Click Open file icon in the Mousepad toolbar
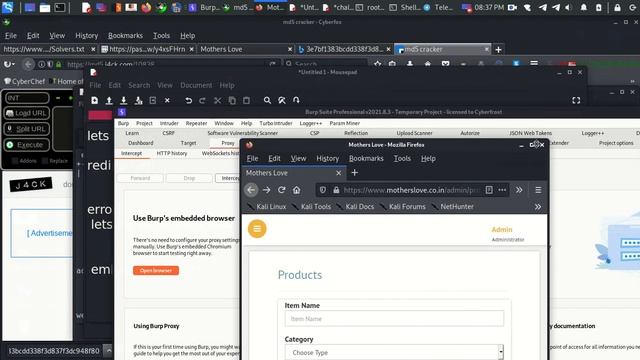Screen dimensions: 640x360 tap(109, 100)
